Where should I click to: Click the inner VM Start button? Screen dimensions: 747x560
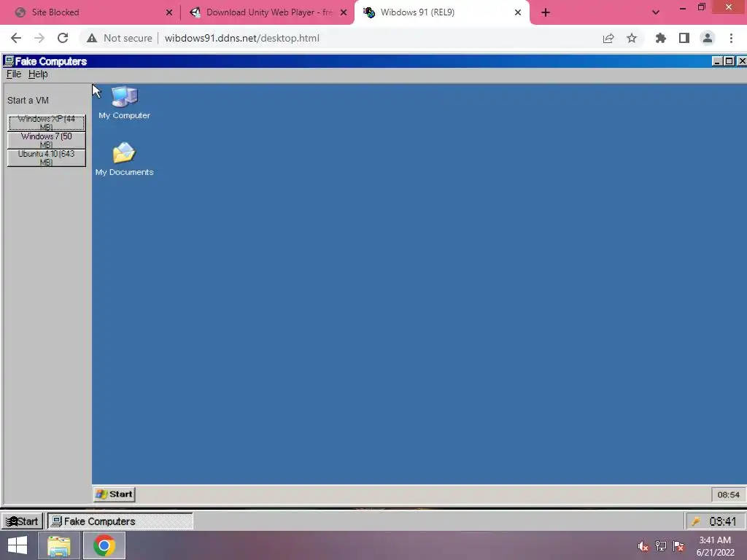115,494
